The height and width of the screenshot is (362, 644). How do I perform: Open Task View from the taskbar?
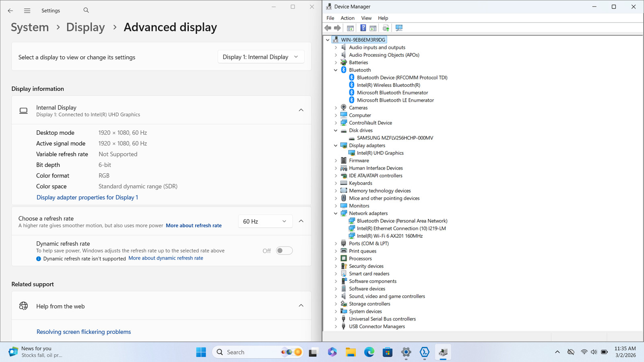pos(313,352)
